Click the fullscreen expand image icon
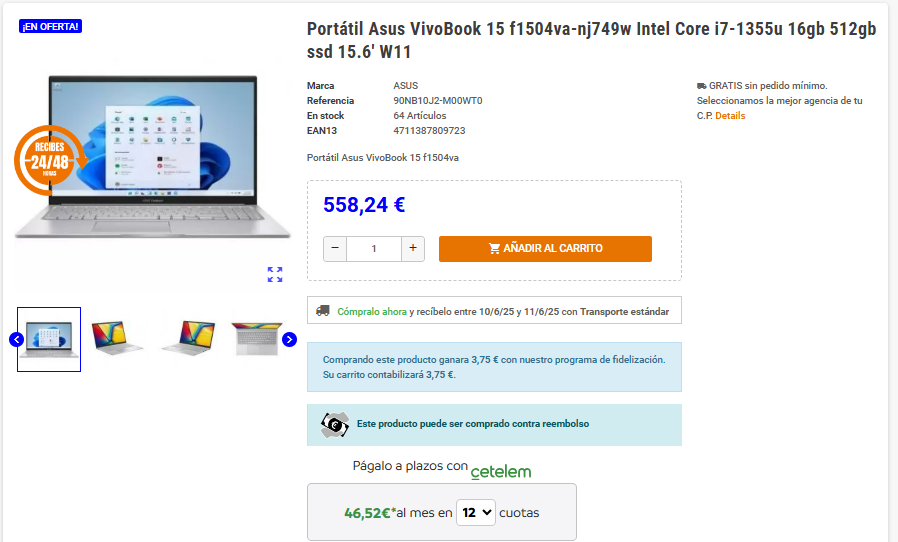898x542 pixels. [x=275, y=274]
